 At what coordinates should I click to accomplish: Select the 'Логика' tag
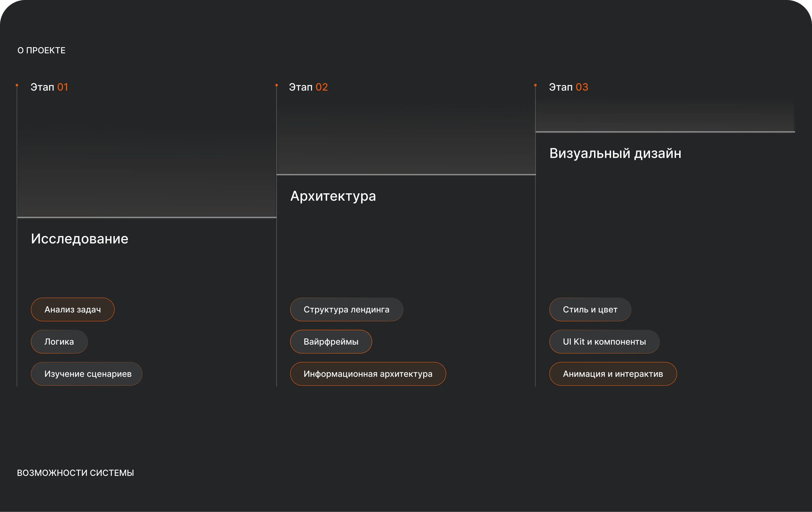coord(59,342)
